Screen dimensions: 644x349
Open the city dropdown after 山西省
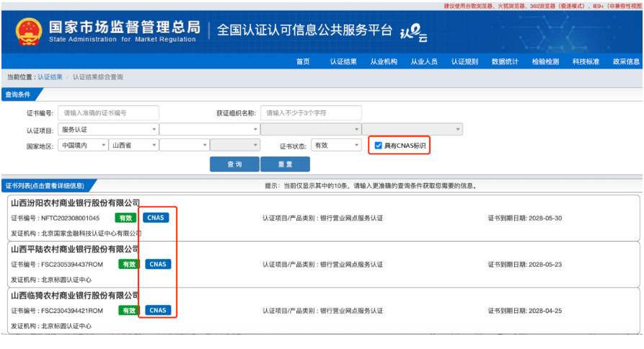pyautogui.click(x=184, y=146)
